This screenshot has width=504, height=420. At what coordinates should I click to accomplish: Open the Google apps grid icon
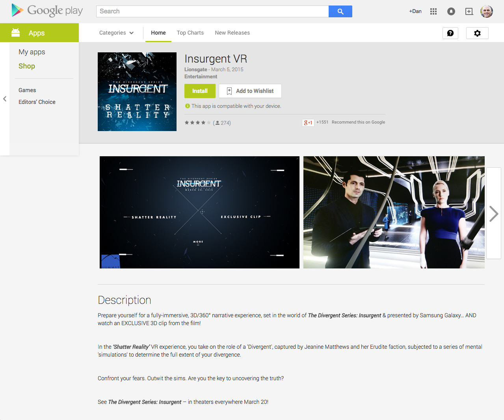tap(433, 11)
